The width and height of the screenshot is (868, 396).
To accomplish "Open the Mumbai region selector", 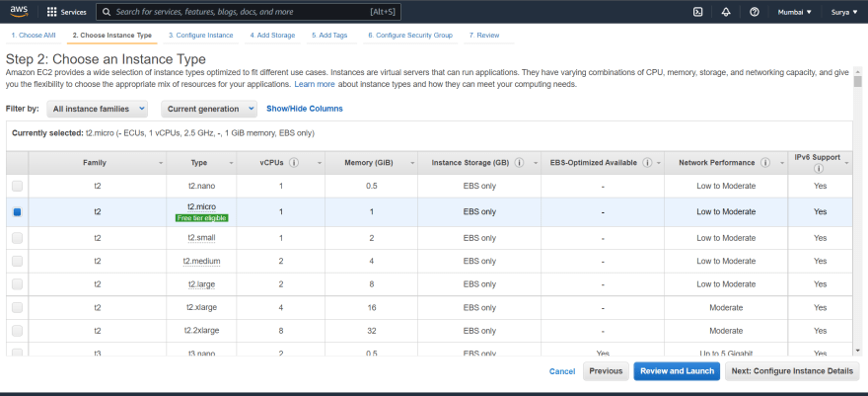I will tap(794, 12).
